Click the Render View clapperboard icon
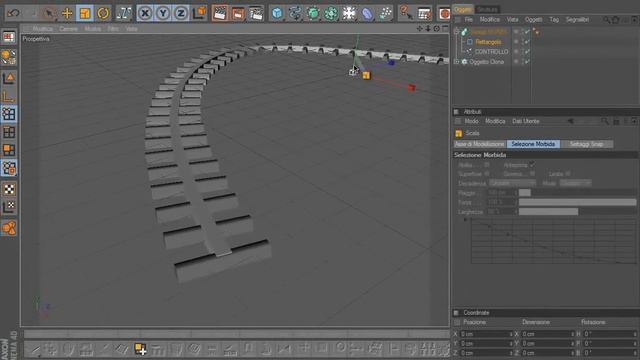 tap(220, 13)
